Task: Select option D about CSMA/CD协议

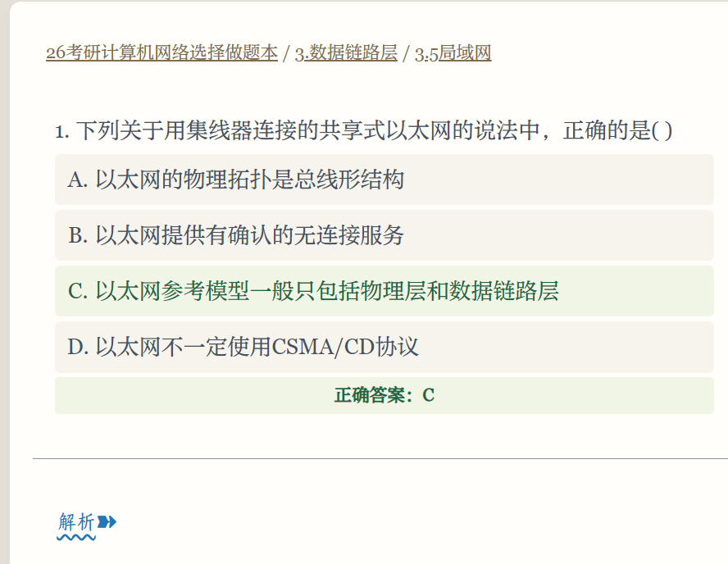Action: [384, 347]
